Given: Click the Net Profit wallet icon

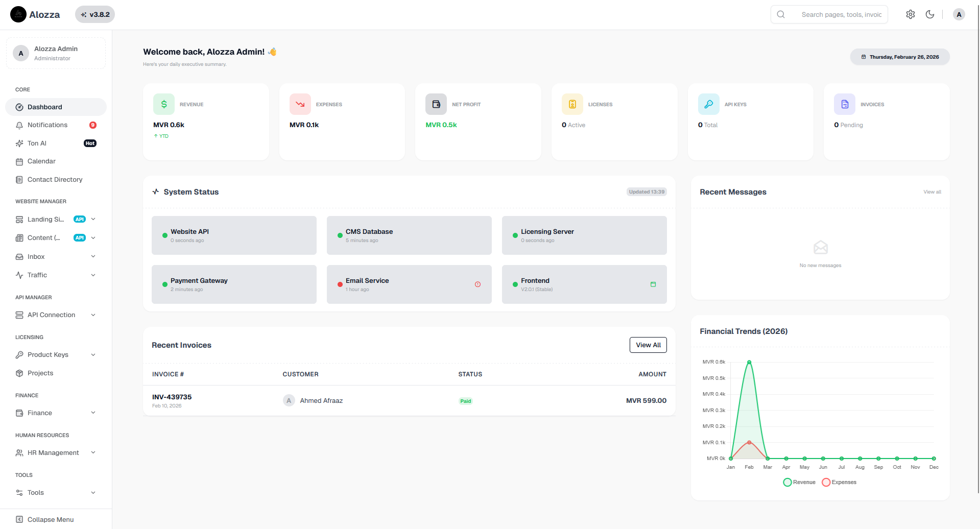Looking at the screenshot, I should (436, 104).
